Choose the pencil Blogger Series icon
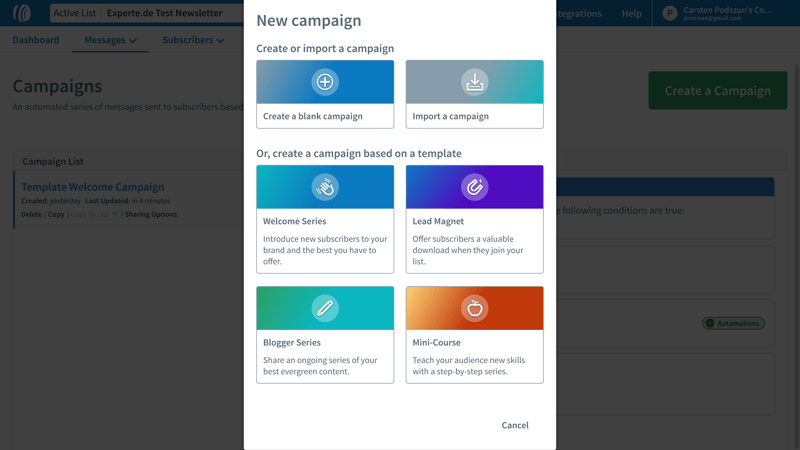The height and width of the screenshot is (450, 800). 325,308
